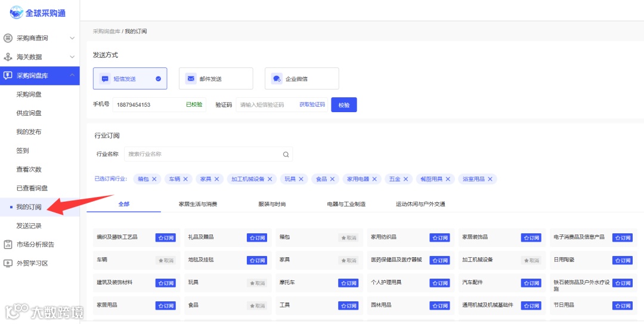The image size is (644, 324).
Task: Click the 全球采购通 logo
Action: pos(38,13)
